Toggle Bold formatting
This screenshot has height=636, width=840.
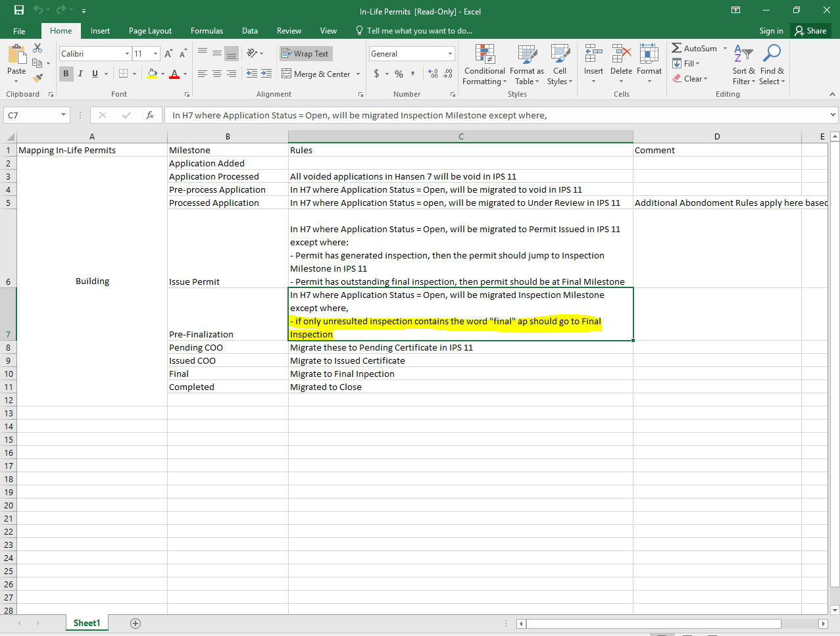tap(66, 74)
